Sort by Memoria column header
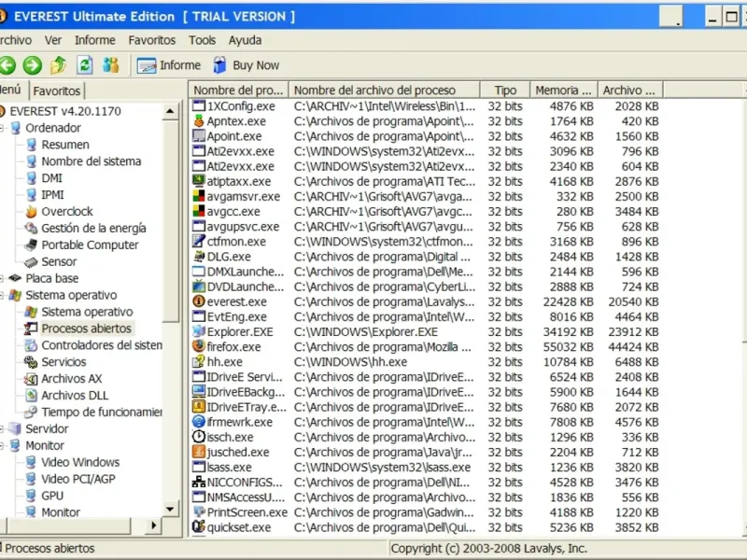The height and width of the screenshot is (560, 747). click(x=564, y=90)
